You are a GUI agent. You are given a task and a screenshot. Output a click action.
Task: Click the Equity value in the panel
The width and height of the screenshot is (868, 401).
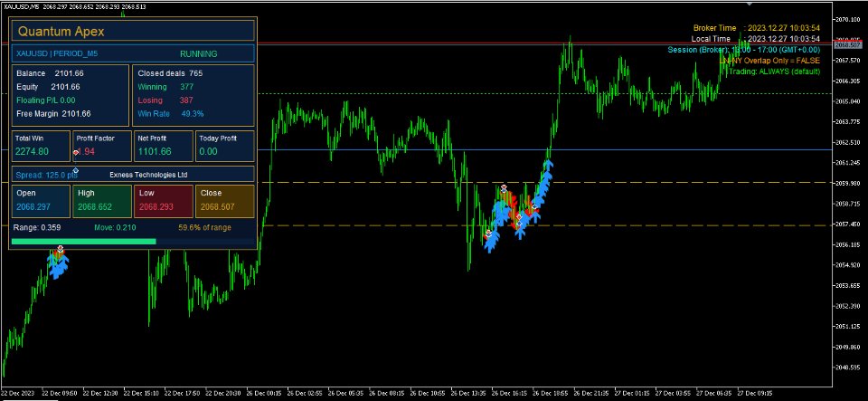pos(65,87)
